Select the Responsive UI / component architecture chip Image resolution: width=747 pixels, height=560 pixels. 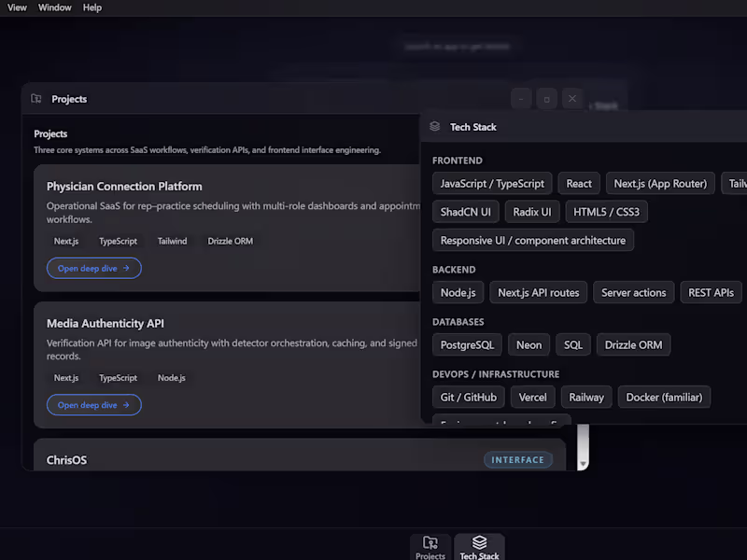click(532, 240)
